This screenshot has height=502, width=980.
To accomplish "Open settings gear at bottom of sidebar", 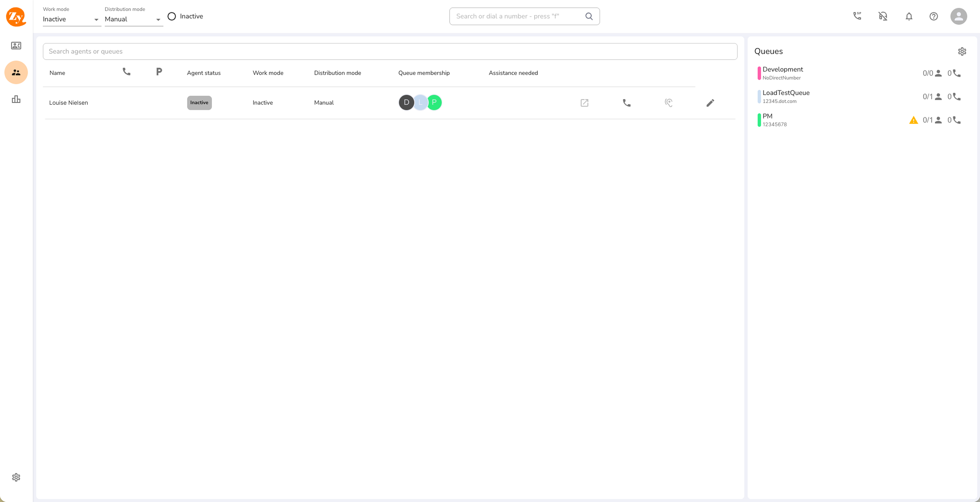I will pos(16,477).
